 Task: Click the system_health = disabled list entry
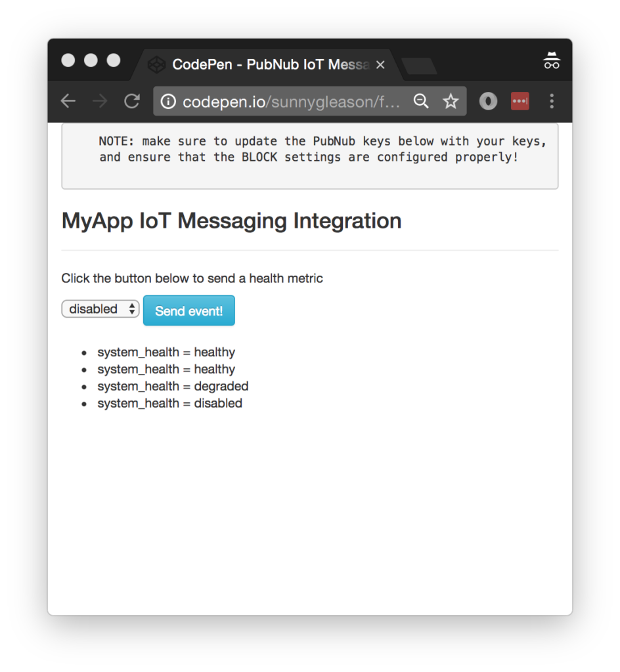169,404
